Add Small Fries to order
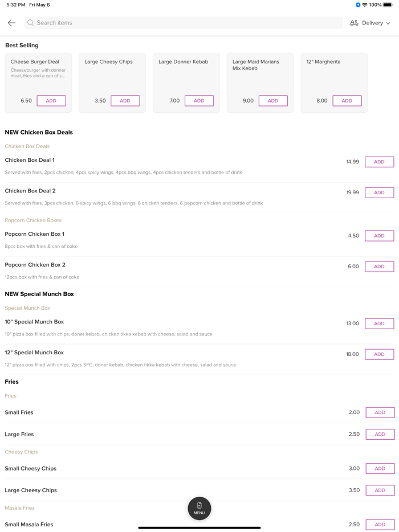The width and height of the screenshot is (399, 532). (380, 412)
